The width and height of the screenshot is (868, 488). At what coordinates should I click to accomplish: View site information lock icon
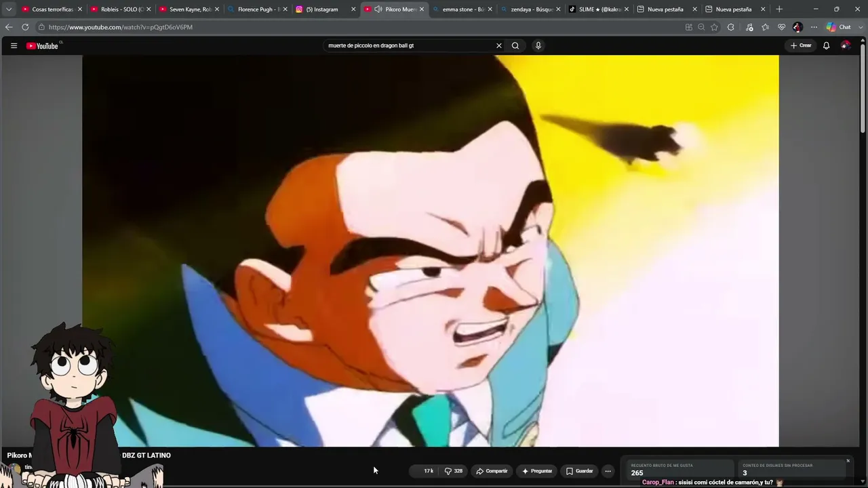(x=41, y=27)
